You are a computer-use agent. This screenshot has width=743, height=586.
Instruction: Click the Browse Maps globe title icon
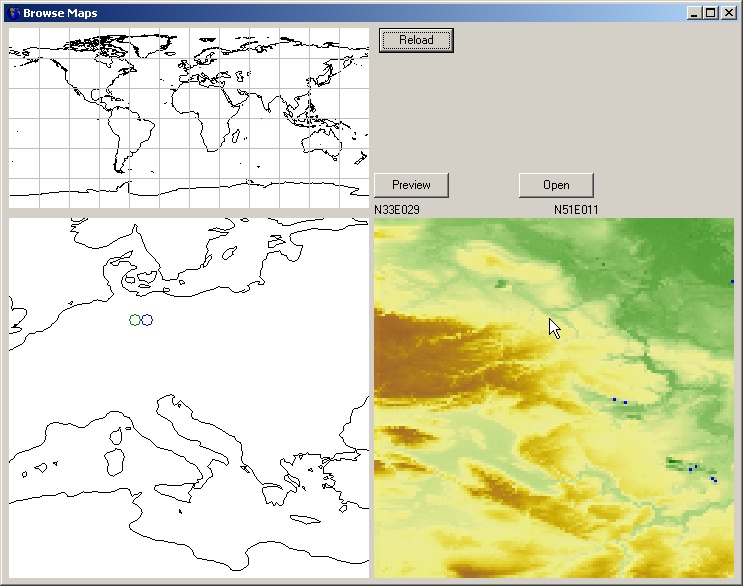click(15, 13)
